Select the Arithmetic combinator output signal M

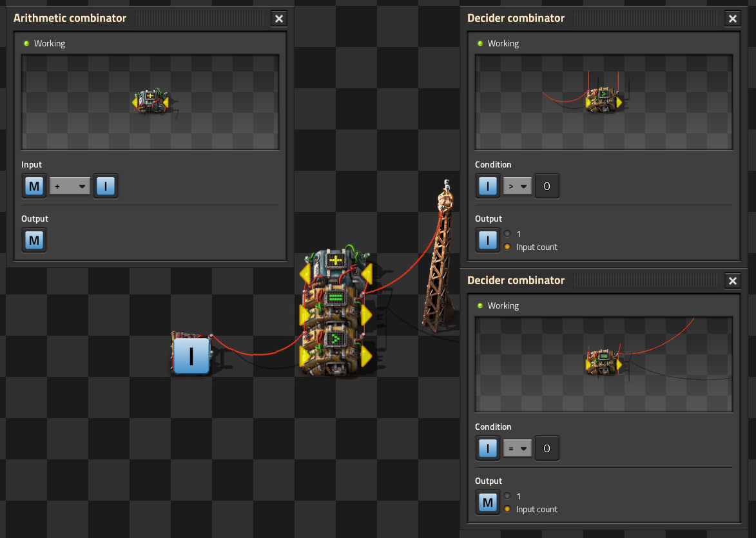click(34, 241)
